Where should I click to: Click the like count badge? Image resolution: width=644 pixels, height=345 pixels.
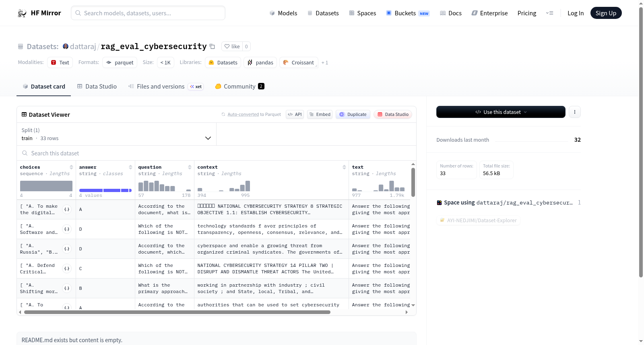point(246,46)
